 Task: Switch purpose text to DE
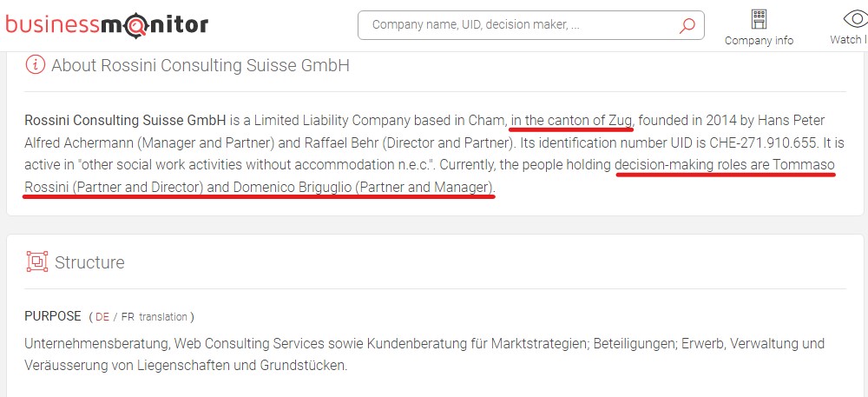[x=102, y=317]
